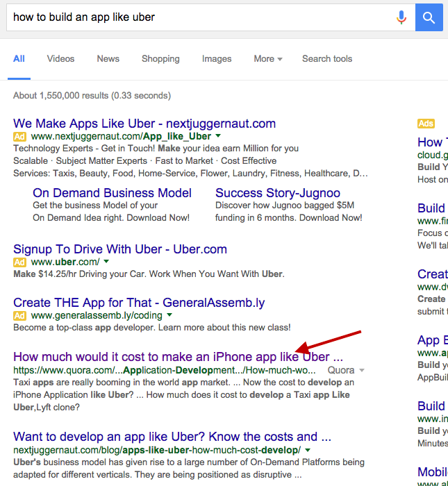Open "Create THE App for That" link

coord(139,303)
